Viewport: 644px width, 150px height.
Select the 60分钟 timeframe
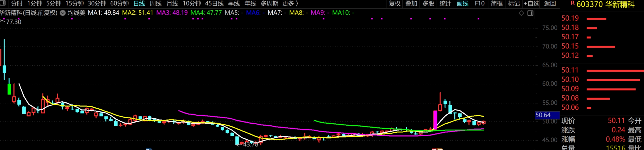[x=119, y=4]
